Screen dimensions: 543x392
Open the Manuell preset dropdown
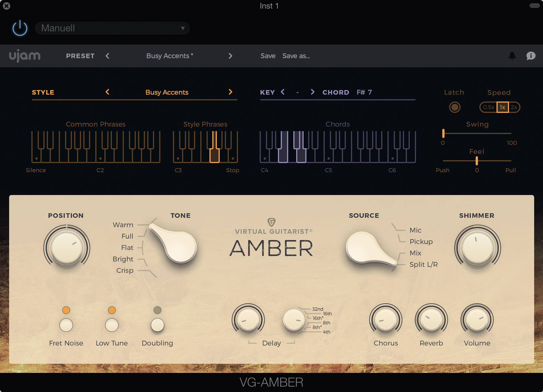(x=112, y=28)
